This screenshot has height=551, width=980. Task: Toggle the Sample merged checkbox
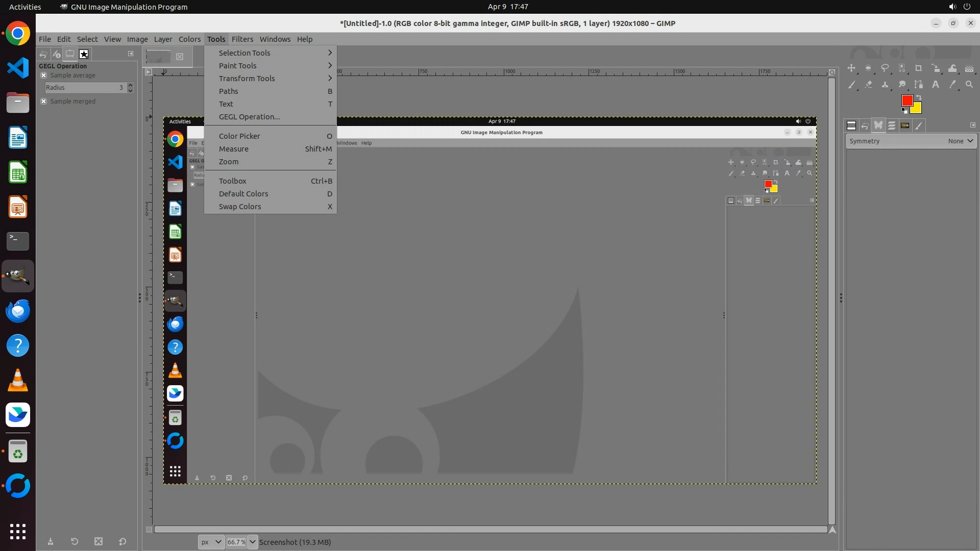click(x=43, y=102)
